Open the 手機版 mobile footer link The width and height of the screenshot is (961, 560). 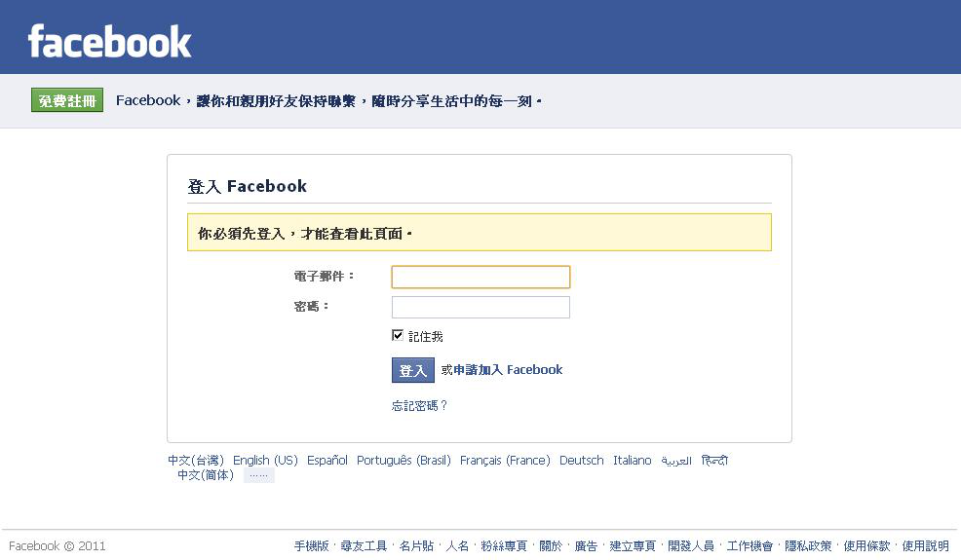312,546
